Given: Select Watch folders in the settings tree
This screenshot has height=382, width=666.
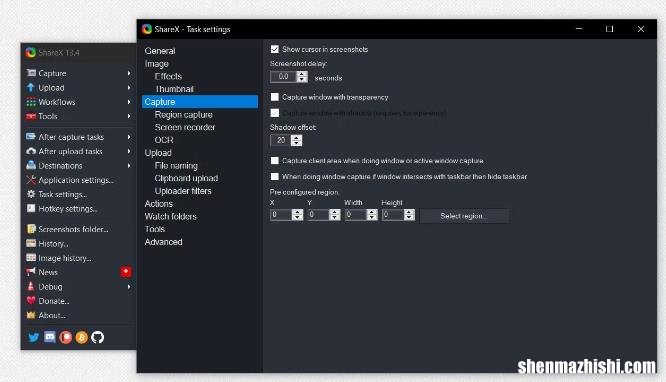Looking at the screenshot, I should pos(170,216).
